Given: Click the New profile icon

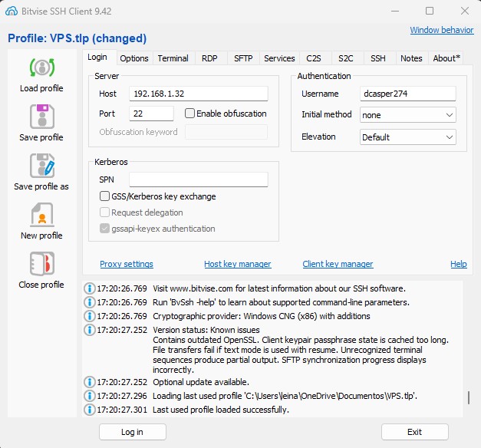Looking at the screenshot, I should pos(41,215).
